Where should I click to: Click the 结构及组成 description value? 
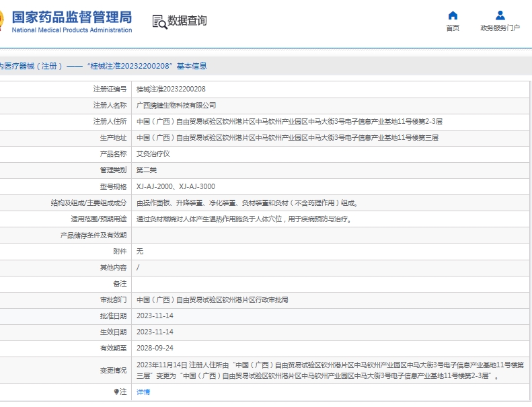[x=247, y=203]
